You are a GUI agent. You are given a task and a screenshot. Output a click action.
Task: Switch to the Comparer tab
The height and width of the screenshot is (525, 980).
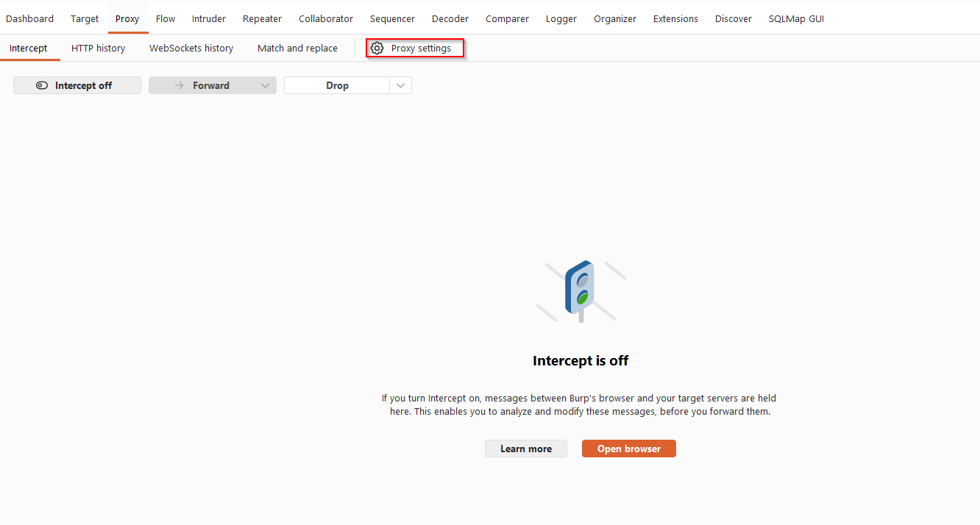507,18
